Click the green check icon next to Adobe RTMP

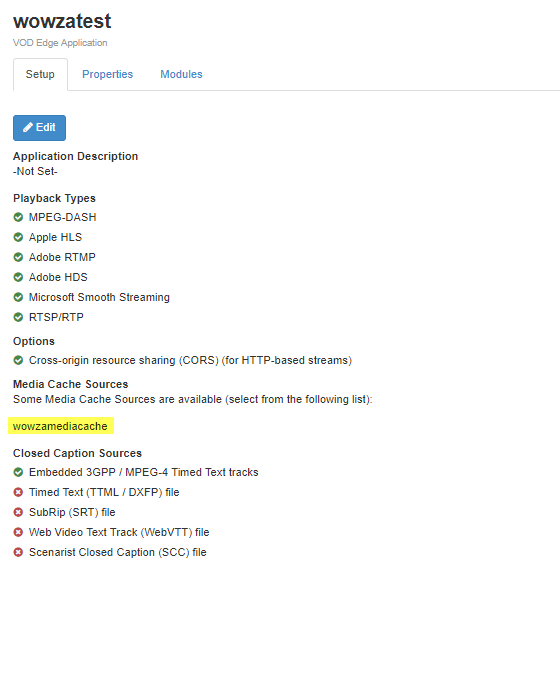click(18, 257)
